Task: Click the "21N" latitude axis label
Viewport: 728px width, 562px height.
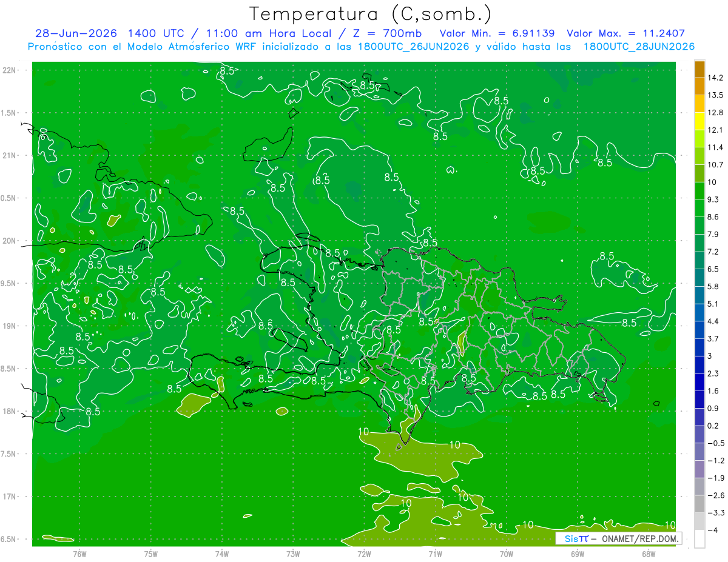Action: click(x=9, y=156)
